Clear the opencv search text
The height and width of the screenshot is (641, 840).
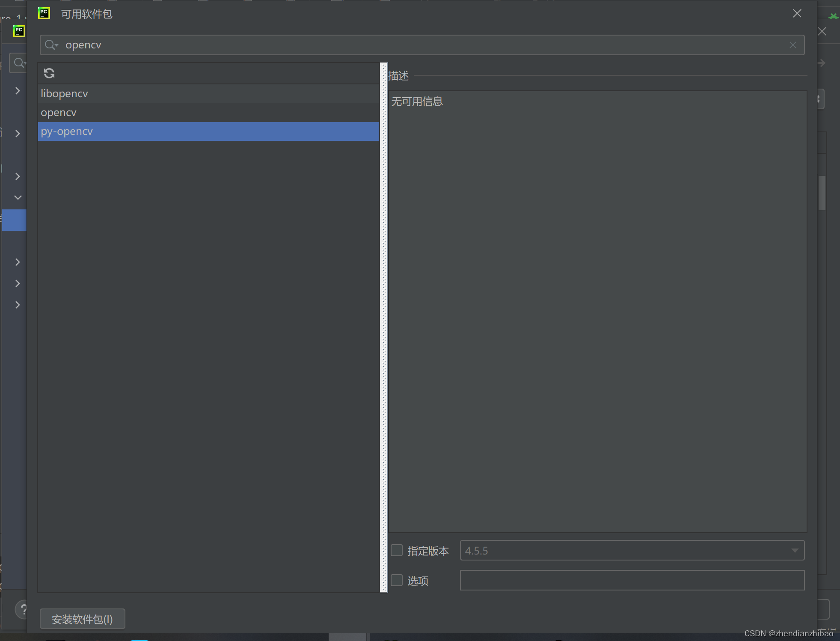tap(793, 45)
